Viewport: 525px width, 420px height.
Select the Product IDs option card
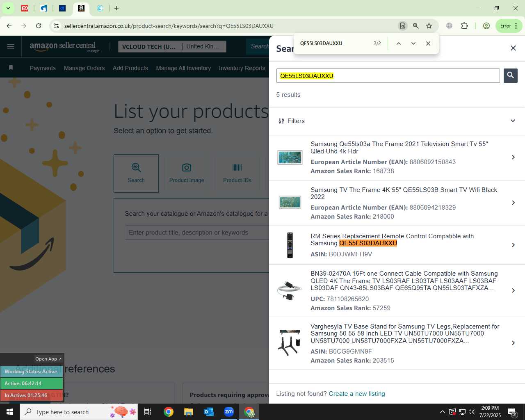pos(237,173)
